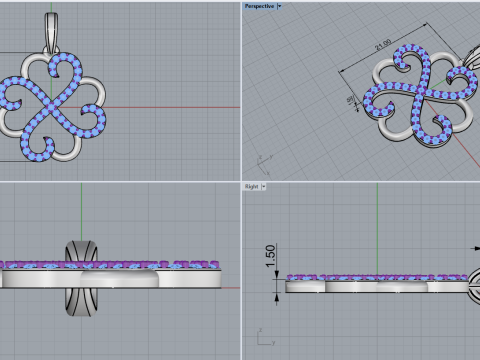Open the Right viewport dropdown arrow
The image size is (480, 360).
point(263,187)
